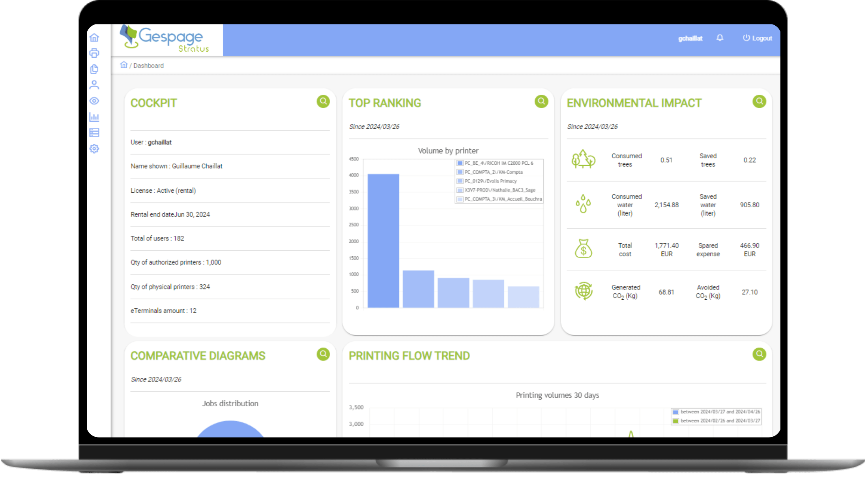868x477 pixels.
Task: Toggle PC_COMPTA_2 KM-Compta legend entry
Action: (x=490, y=172)
